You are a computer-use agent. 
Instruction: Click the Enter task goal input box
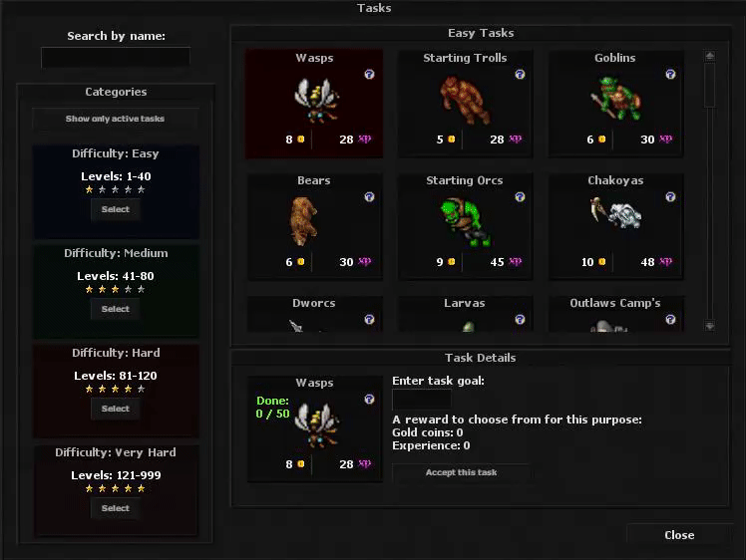[422, 400]
